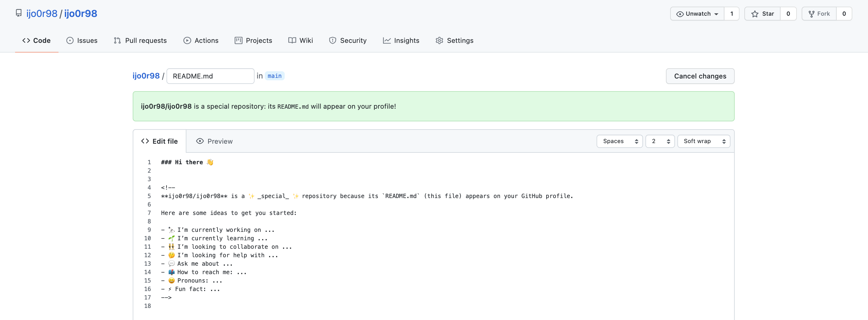Viewport: 868px width, 320px height.
Task: Open the ijo0r98 owner link in header
Action: (42, 14)
